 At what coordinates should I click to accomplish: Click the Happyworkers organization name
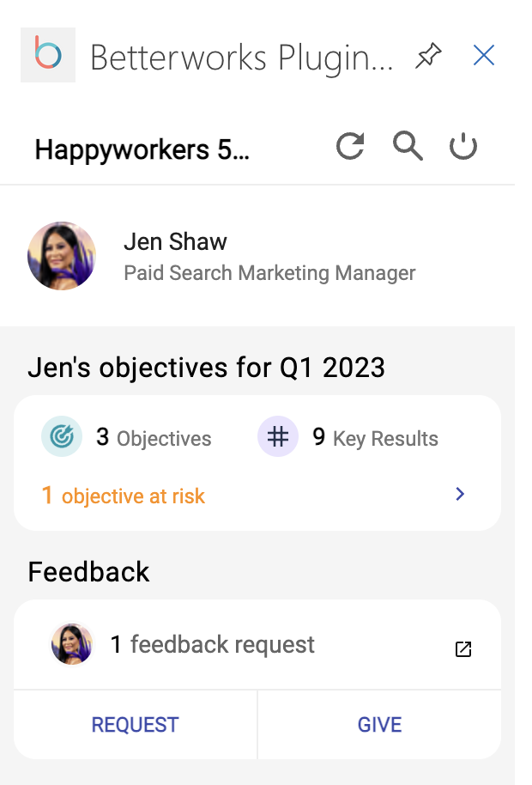coord(142,149)
